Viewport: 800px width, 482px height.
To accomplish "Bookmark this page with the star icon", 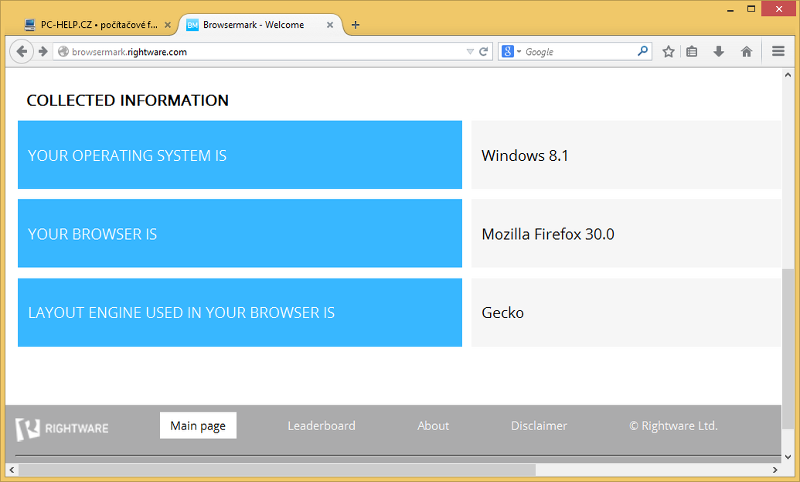I will coord(668,51).
